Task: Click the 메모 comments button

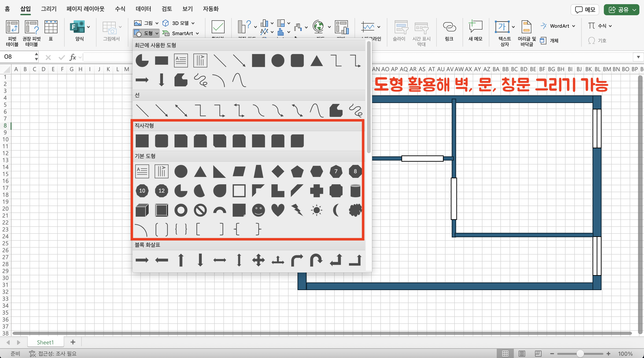Action: pyautogui.click(x=585, y=10)
